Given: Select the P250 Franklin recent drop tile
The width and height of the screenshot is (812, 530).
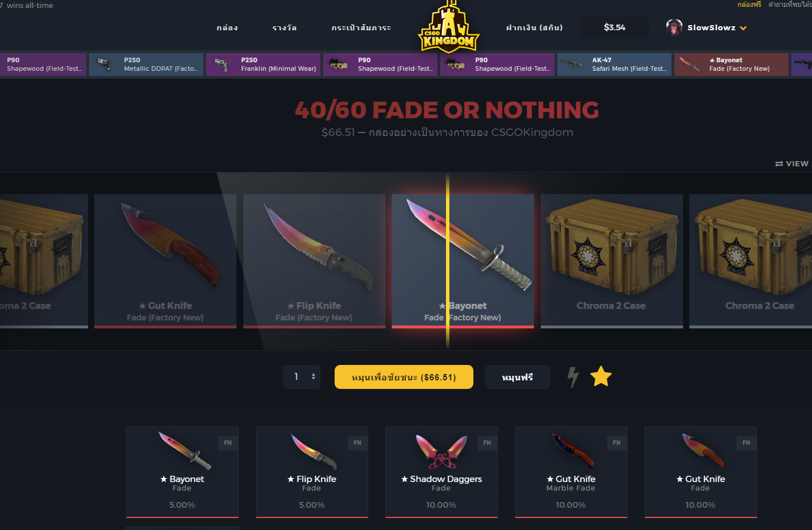Looking at the screenshot, I should coord(263,65).
